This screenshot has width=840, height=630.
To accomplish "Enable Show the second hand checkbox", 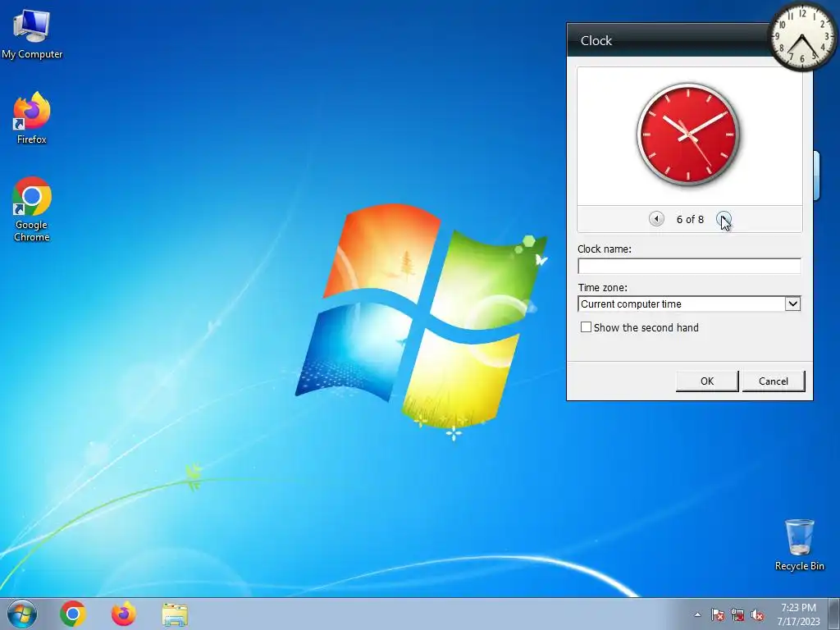I will [x=586, y=326].
